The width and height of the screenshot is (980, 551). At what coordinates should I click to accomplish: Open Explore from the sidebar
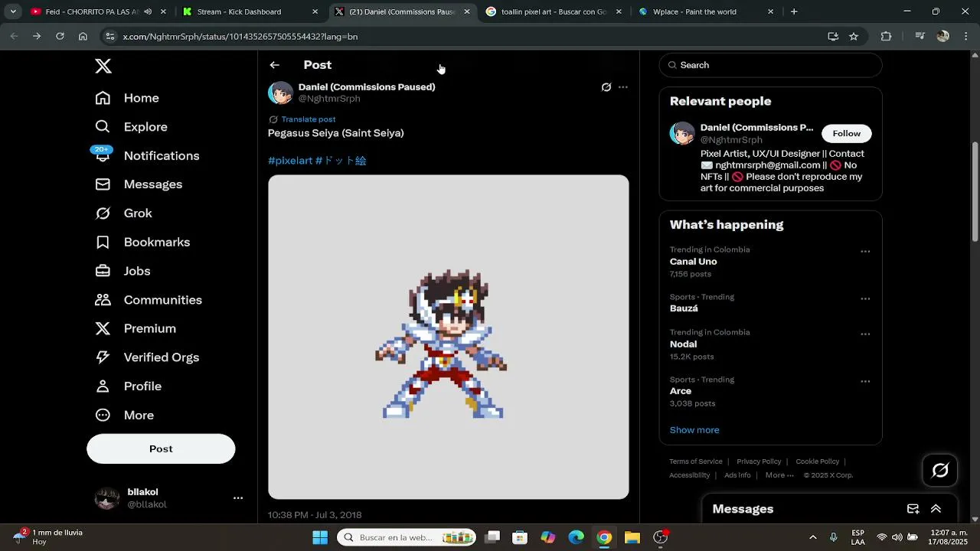click(131, 127)
